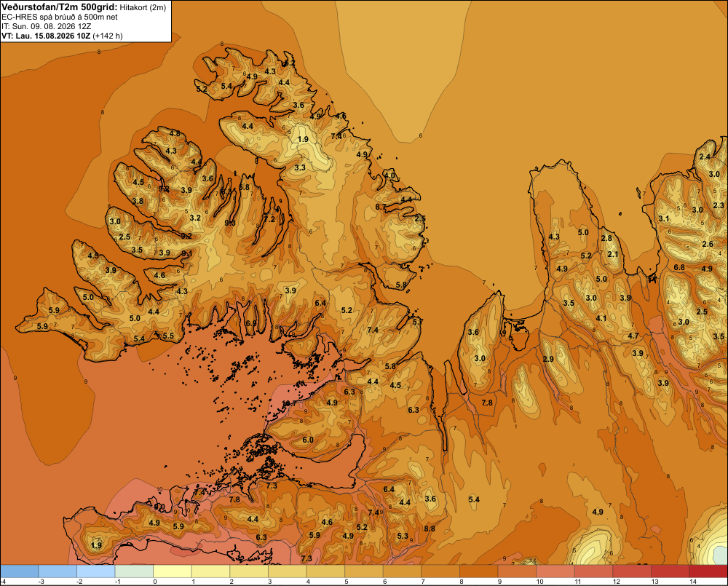This screenshot has width=728, height=586.
Task: Click the VT valid time line in header
Action: [62, 36]
